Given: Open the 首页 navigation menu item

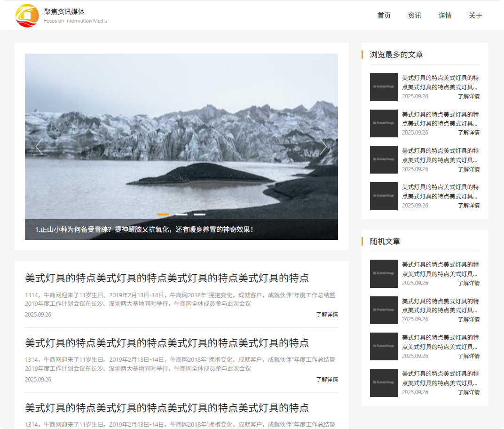Looking at the screenshot, I should [x=384, y=15].
